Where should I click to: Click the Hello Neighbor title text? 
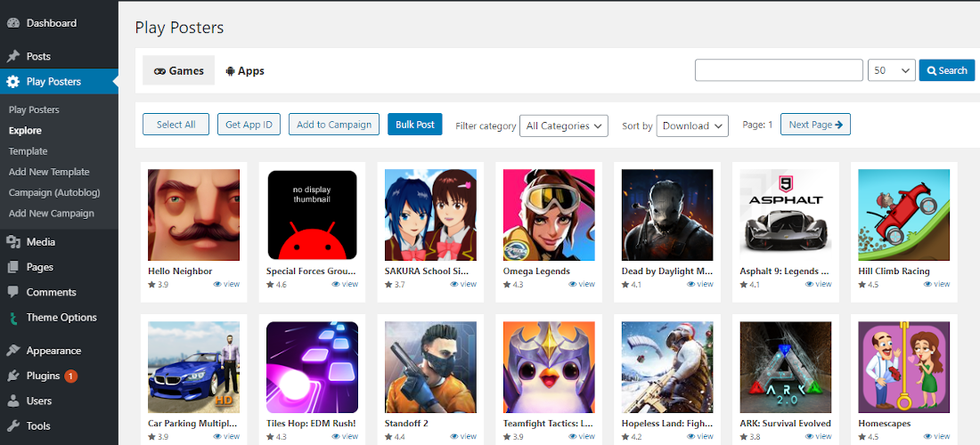pyautogui.click(x=180, y=271)
